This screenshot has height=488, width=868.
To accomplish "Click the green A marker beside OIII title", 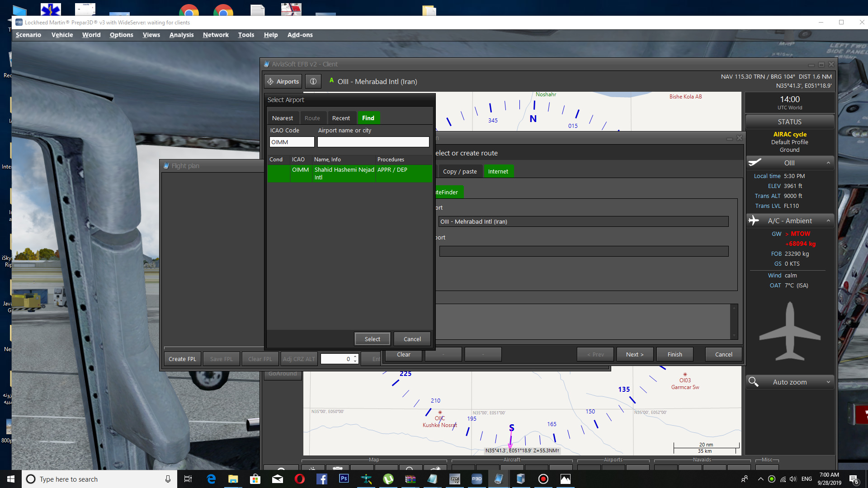I will click(x=331, y=80).
